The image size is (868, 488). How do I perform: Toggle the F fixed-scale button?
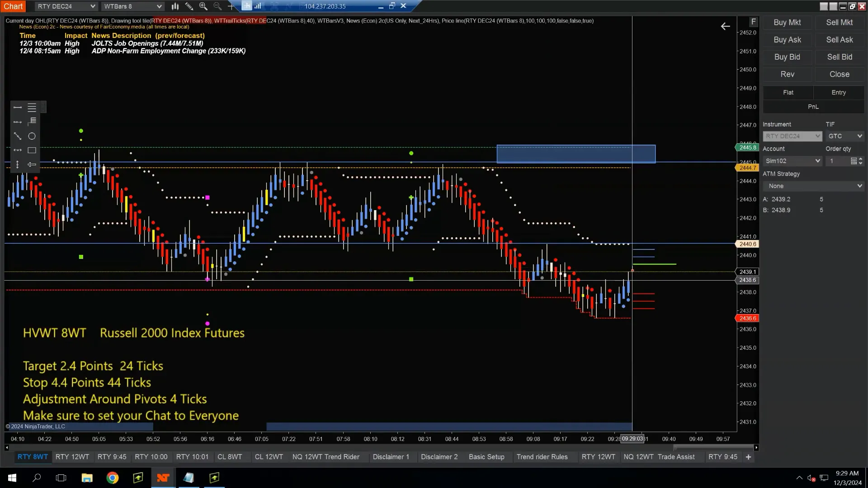753,22
